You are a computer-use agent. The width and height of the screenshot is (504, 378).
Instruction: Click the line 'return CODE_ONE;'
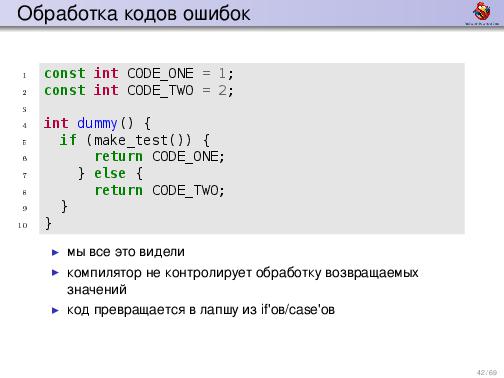point(160,157)
